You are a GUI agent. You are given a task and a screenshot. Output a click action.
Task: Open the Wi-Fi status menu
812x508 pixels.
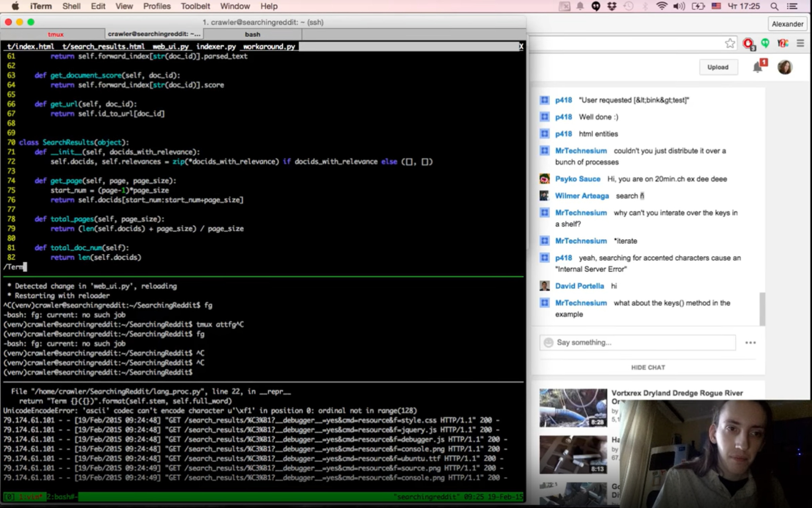pos(661,6)
